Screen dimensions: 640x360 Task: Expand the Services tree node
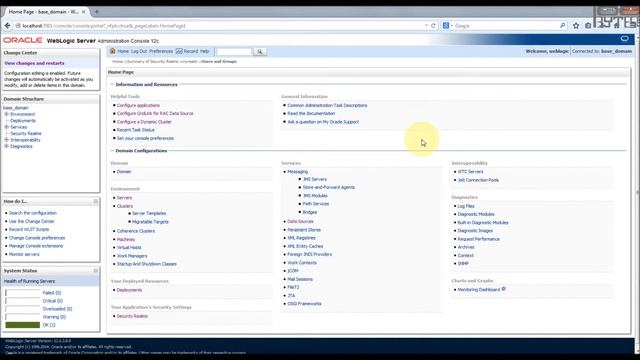pyautogui.click(x=7, y=127)
